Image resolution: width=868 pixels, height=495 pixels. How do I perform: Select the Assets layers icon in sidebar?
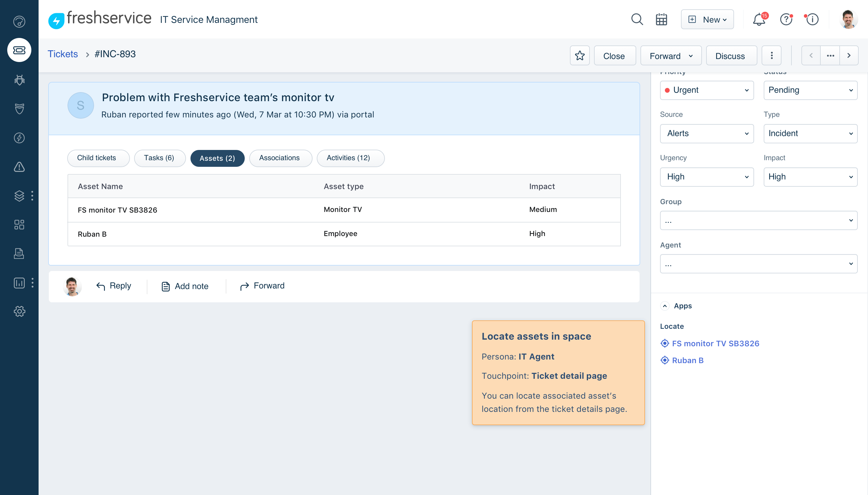[x=19, y=196]
